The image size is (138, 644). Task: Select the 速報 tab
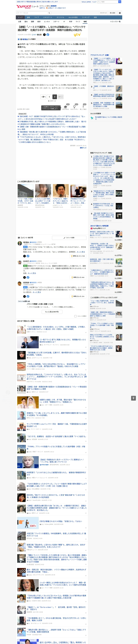(x=28, y=17)
